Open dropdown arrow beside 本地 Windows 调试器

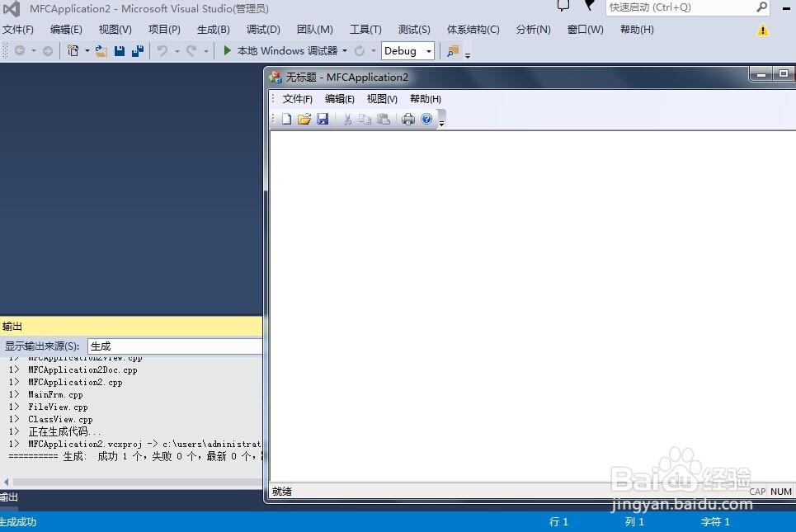[345, 51]
